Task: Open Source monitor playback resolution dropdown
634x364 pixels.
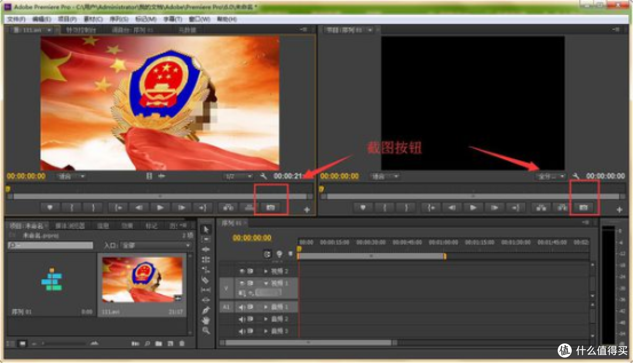Action: (238, 176)
